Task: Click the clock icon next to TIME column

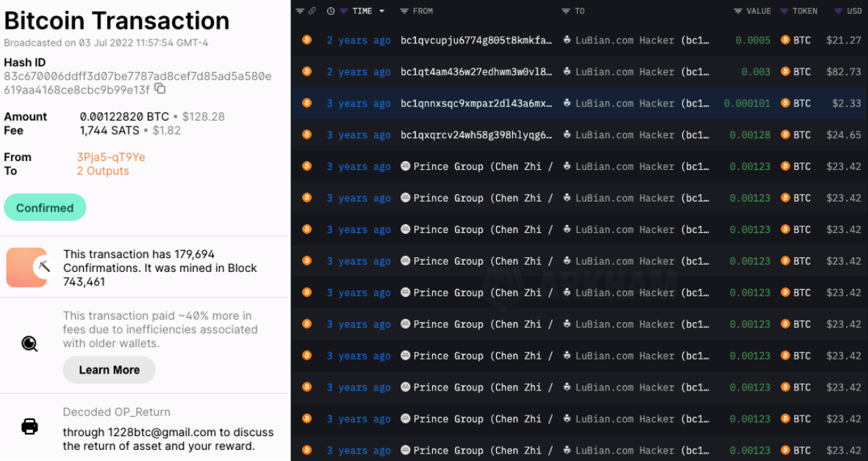Action: pos(331,11)
